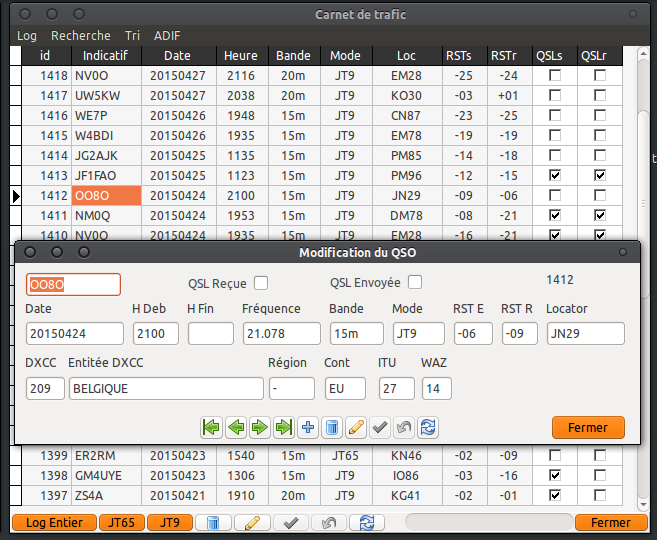Open the Recherche menu
The image size is (657, 540).
(x=81, y=35)
